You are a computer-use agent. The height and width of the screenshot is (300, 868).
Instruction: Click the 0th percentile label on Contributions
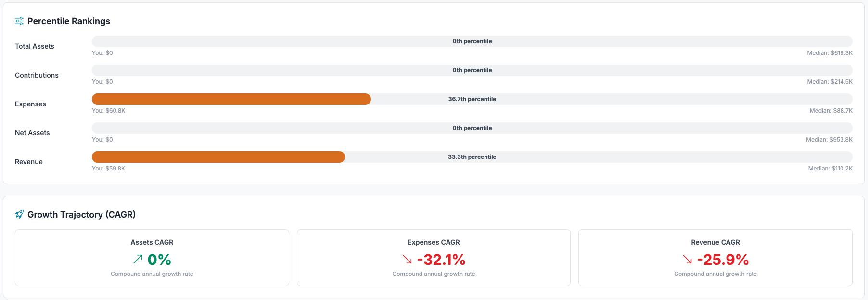click(472, 70)
